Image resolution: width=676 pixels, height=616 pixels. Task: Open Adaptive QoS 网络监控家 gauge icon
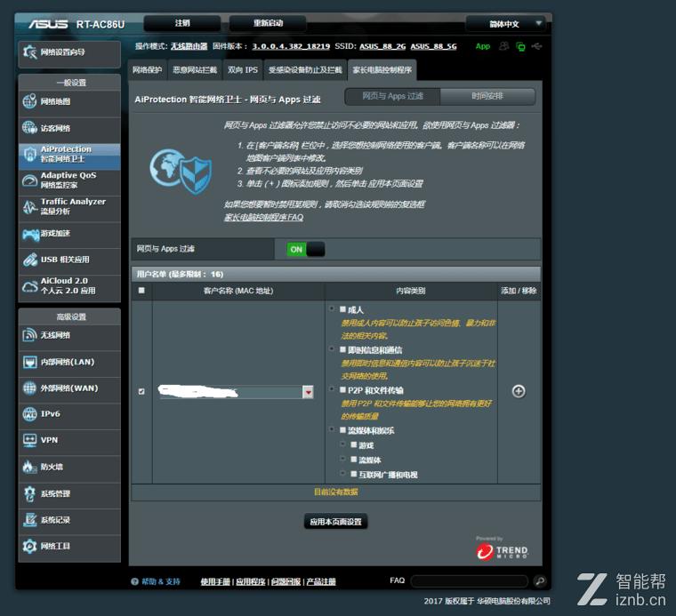tap(29, 180)
